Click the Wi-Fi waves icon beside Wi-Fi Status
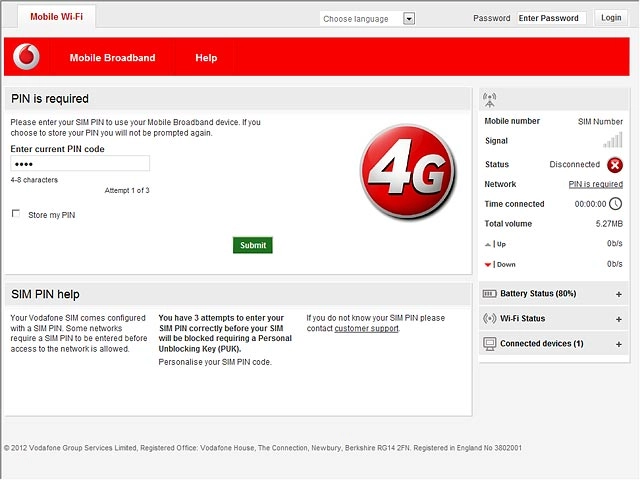 coord(489,318)
